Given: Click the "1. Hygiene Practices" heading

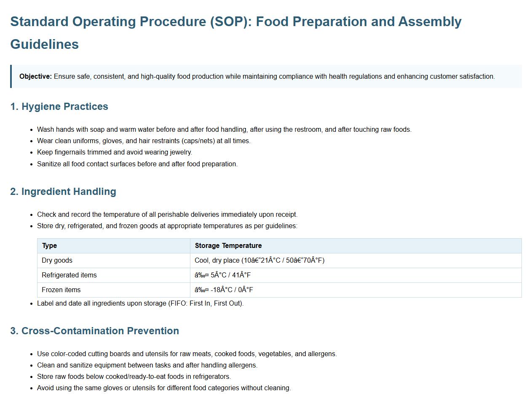Looking at the screenshot, I should point(59,107).
